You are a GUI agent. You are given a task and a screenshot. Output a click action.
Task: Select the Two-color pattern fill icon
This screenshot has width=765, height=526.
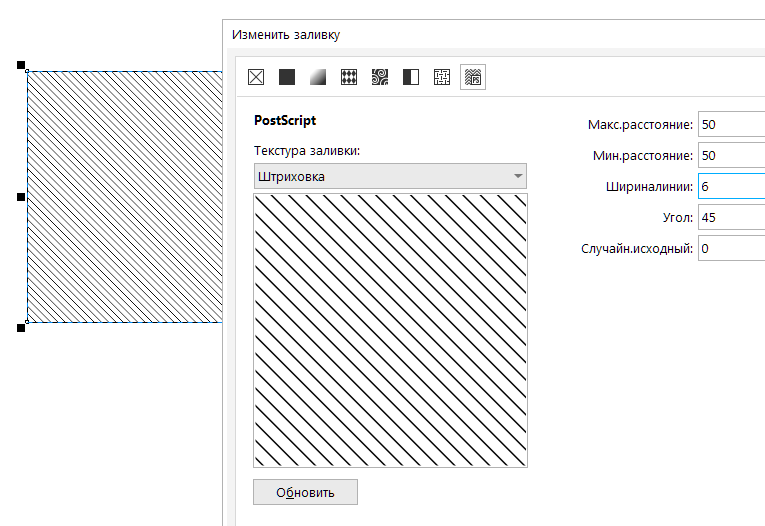point(411,77)
